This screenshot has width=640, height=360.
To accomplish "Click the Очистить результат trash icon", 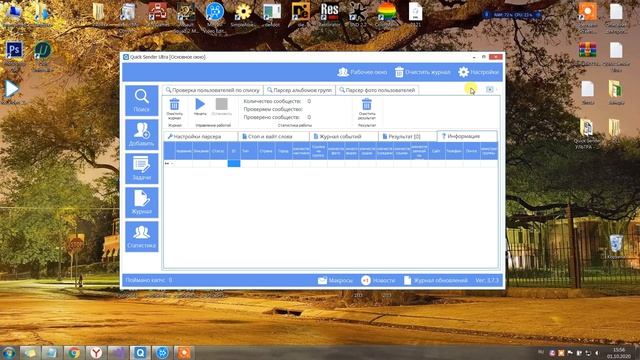I will [x=367, y=104].
